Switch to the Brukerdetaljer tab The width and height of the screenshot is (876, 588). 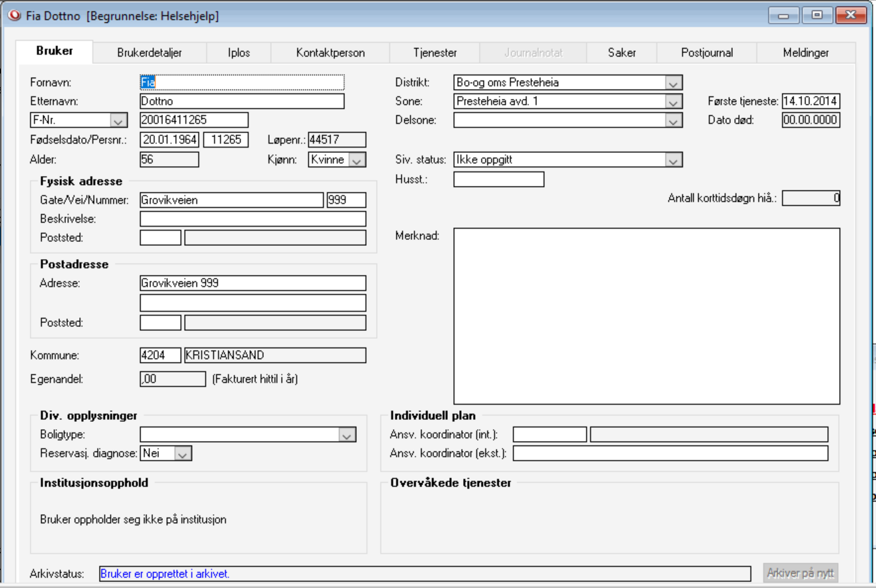[x=150, y=53]
